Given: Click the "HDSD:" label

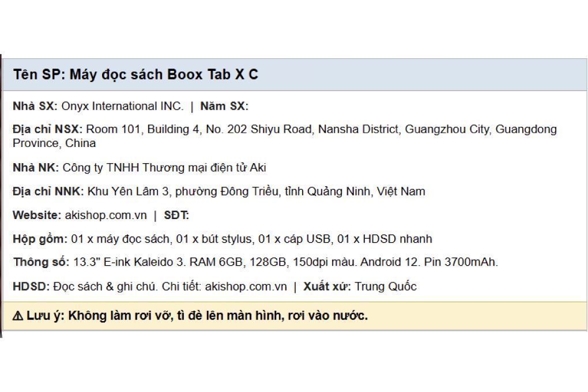Looking at the screenshot, I should [x=31, y=287].
